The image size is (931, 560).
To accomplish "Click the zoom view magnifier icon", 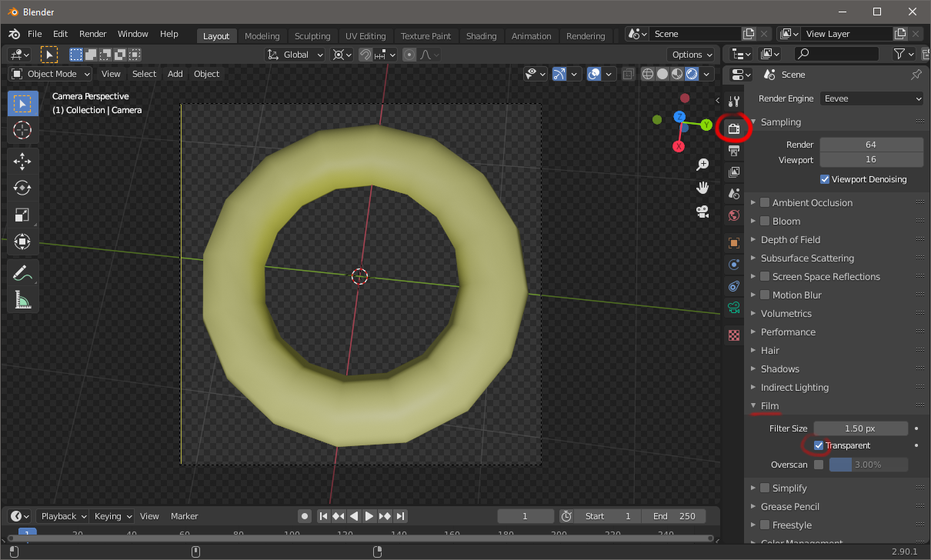I will pyautogui.click(x=702, y=164).
